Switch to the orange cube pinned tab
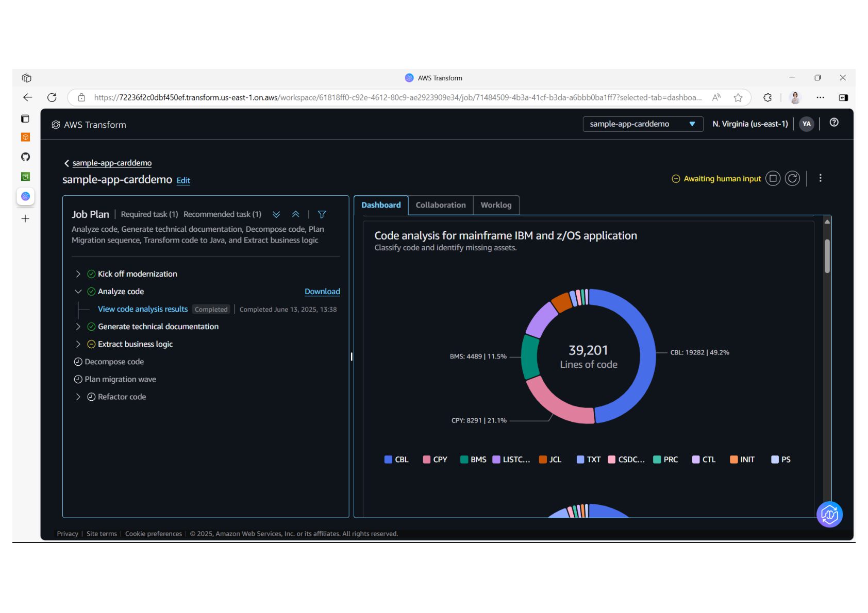Viewport: 868px width, 613px height. 25,137
